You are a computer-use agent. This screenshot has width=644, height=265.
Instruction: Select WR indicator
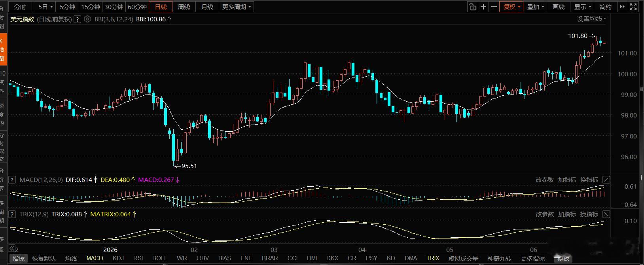tap(182, 258)
